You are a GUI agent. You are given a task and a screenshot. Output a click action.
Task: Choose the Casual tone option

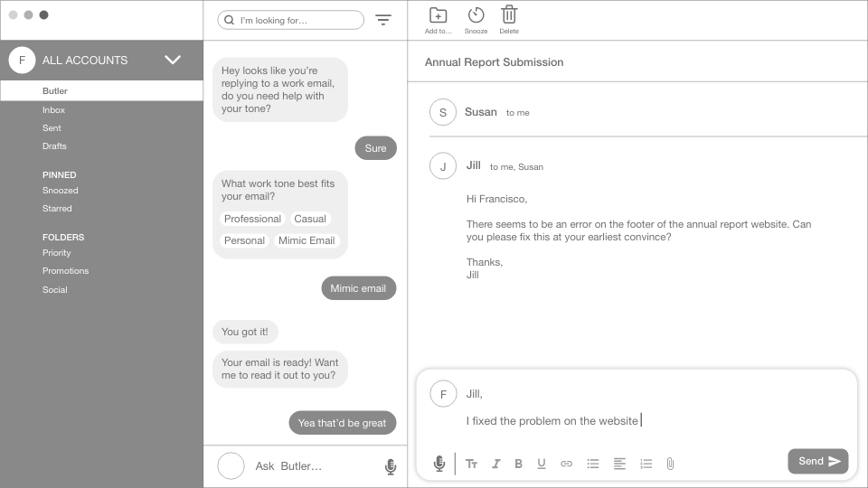pos(310,219)
